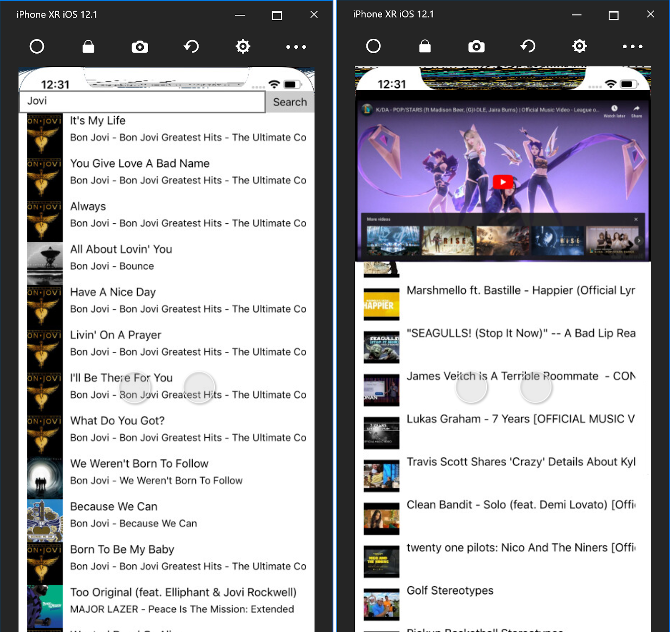Take a screenshot with right simulator camera icon
The height and width of the screenshot is (632, 672).
click(477, 46)
